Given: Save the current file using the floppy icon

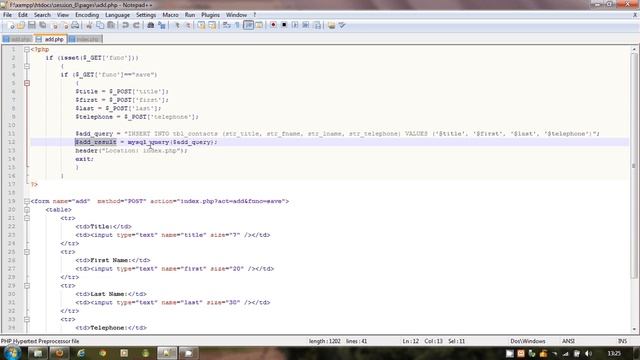Looking at the screenshot, I should 31,25.
